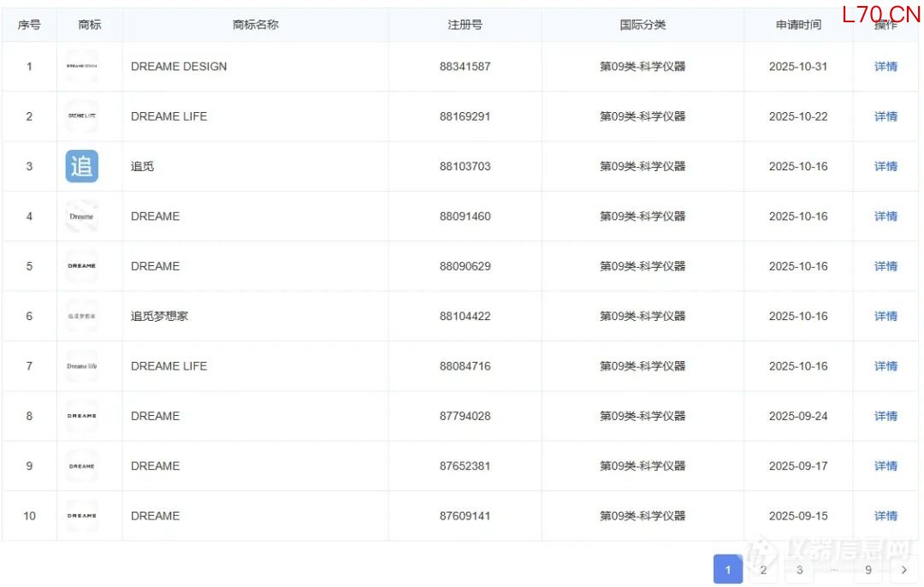Click the next page arrow button

coord(903,570)
